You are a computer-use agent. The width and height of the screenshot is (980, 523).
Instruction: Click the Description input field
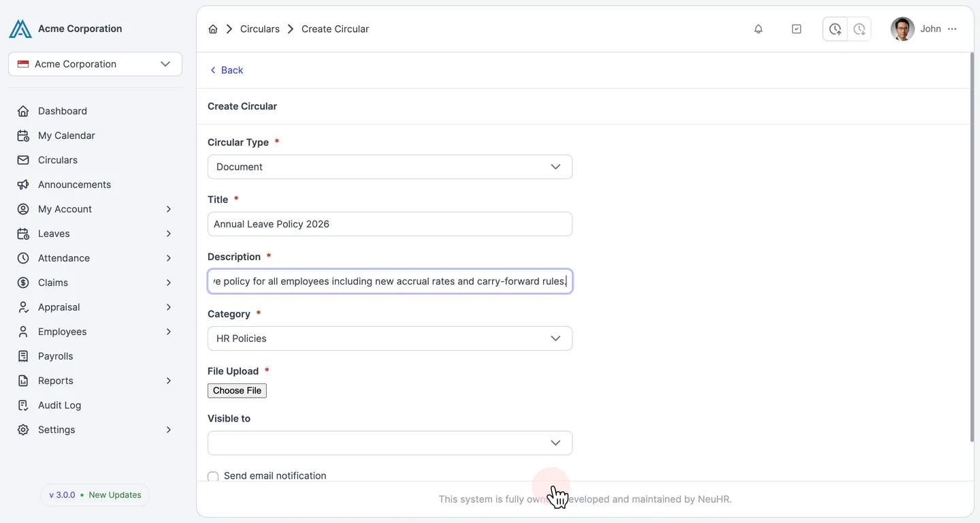tap(390, 281)
